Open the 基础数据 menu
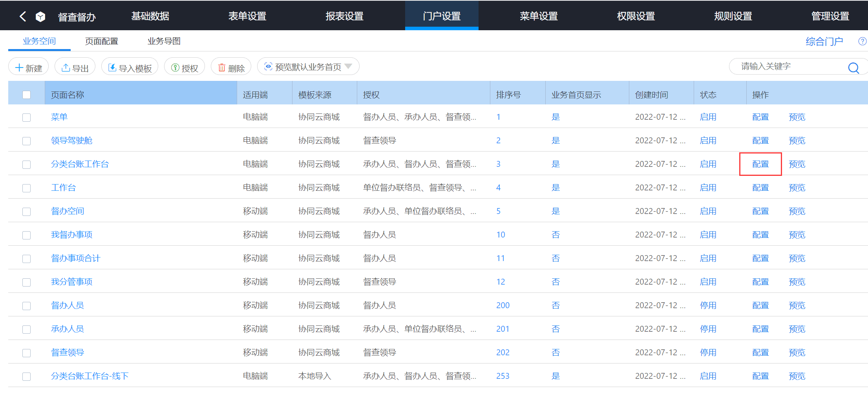 [x=150, y=16]
